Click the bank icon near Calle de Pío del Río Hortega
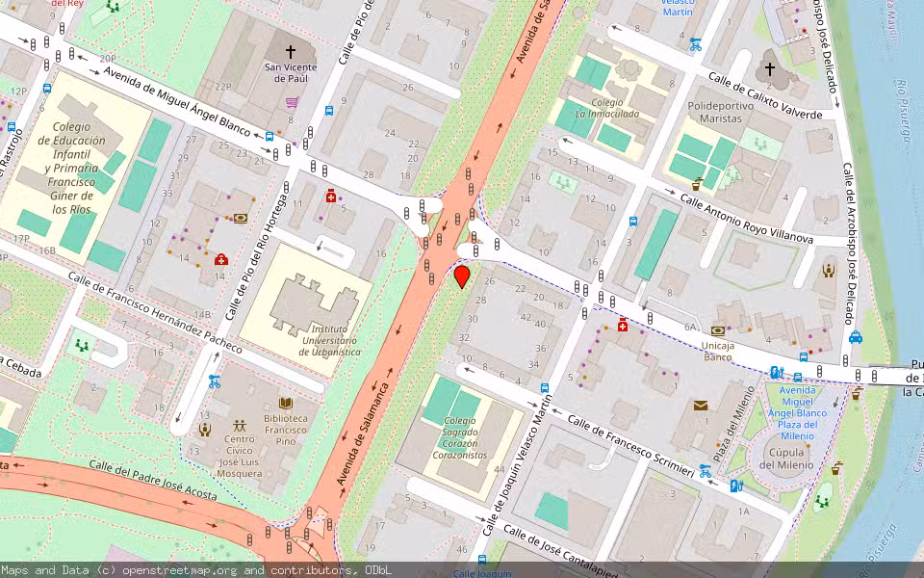 241,219
